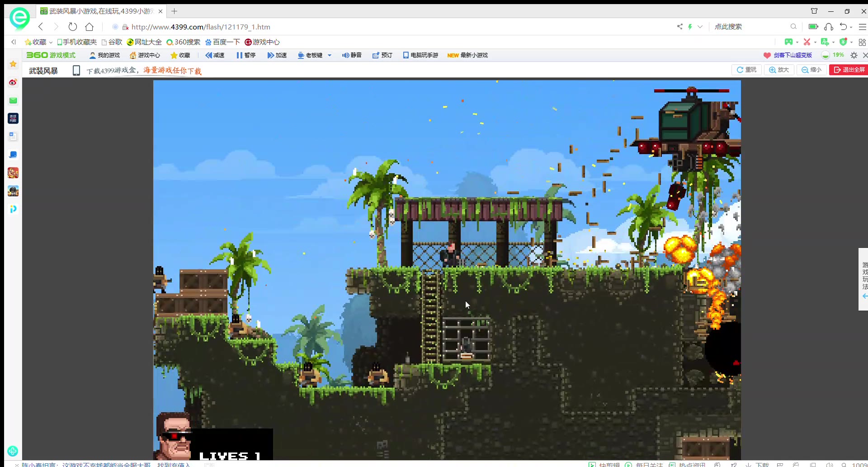Click the headphones icon in the toolbar
The height and width of the screenshot is (467, 868).
coord(829,27)
